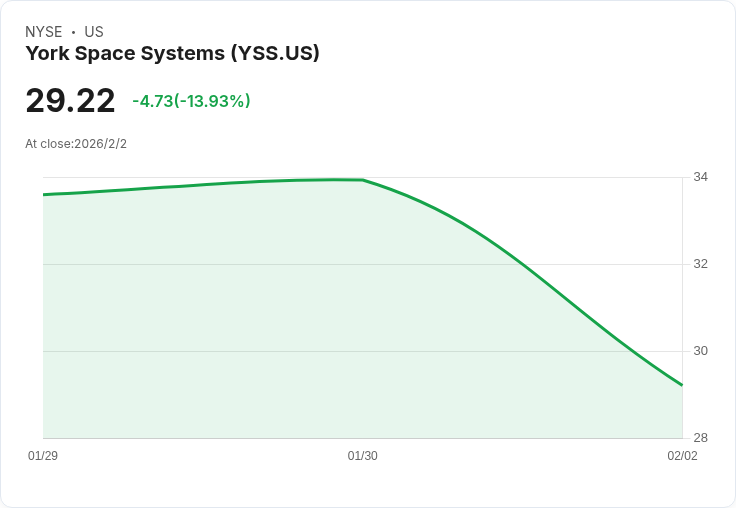Click the 30 price axis label
This screenshot has height=508, width=736.
(x=701, y=351)
